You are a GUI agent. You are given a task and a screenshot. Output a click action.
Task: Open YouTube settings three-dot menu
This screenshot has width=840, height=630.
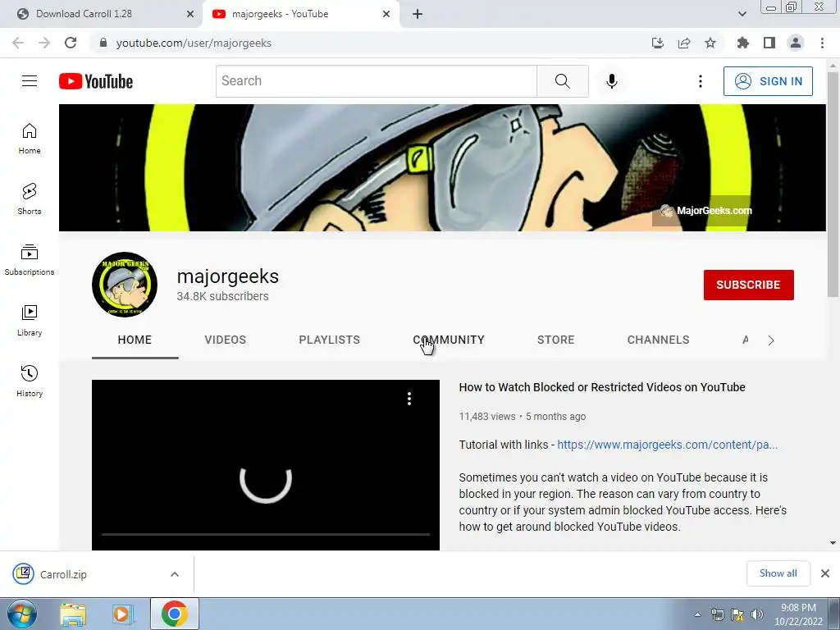point(701,81)
